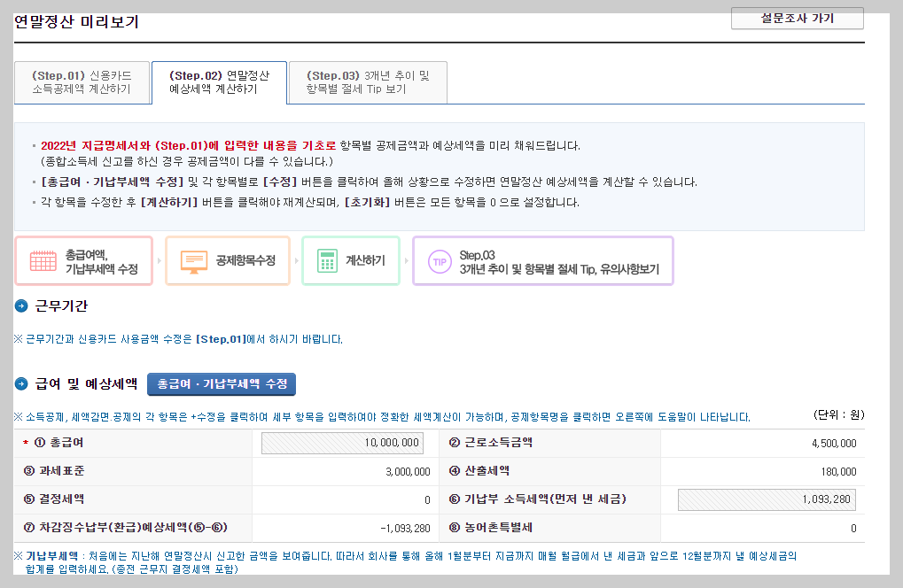The height and width of the screenshot is (588, 903).
Task: Click the 계산하기 calculator icon
Action: pos(329,260)
